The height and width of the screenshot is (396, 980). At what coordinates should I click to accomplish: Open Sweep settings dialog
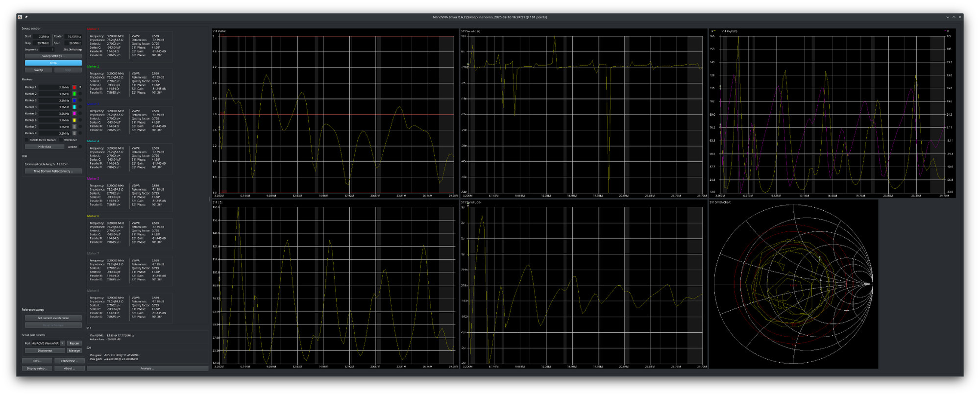(x=53, y=56)
